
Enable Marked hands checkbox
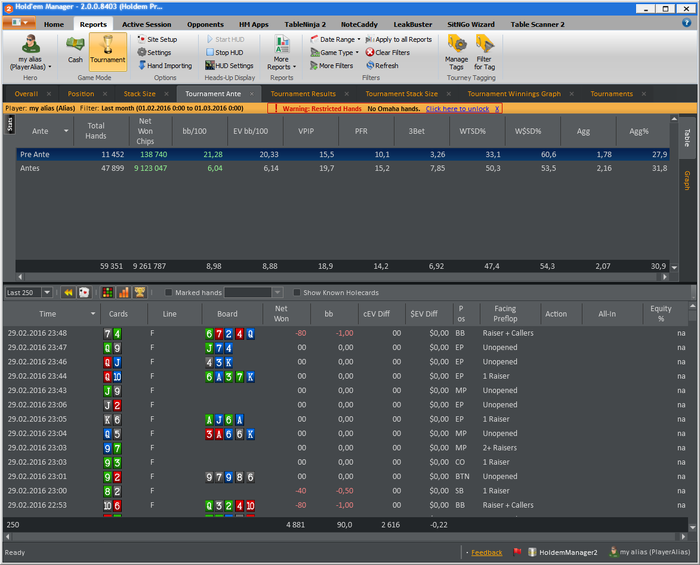(x=168, y=293)
